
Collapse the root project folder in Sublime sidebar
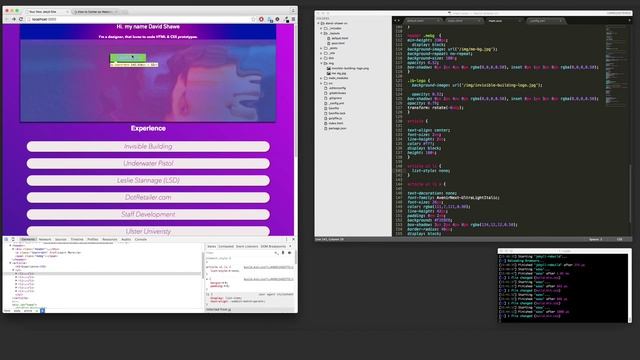(x=318, y=23)
